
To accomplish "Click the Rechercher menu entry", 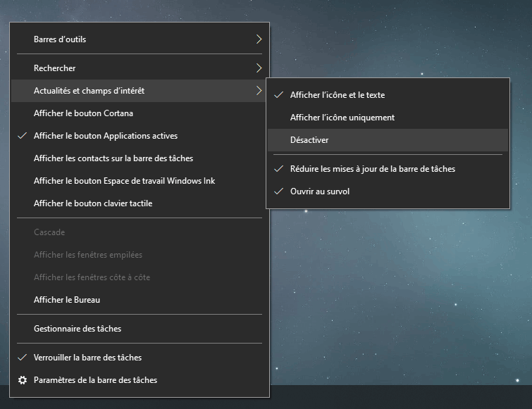I will [54, 68].
